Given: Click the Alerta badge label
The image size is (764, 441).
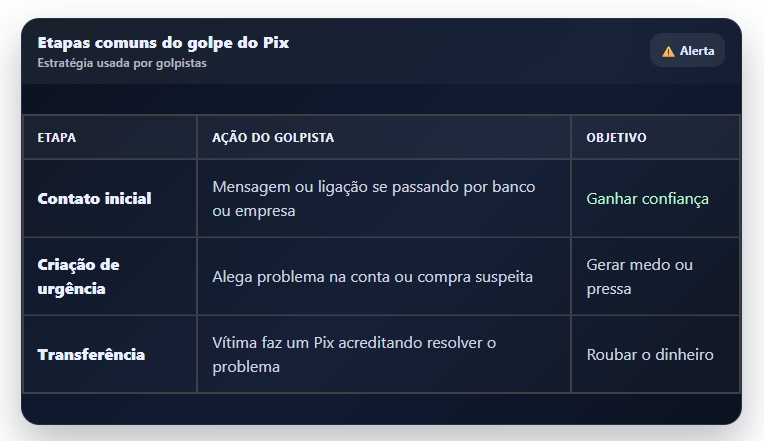Looking at the screenshot, I should coord(697,51).
